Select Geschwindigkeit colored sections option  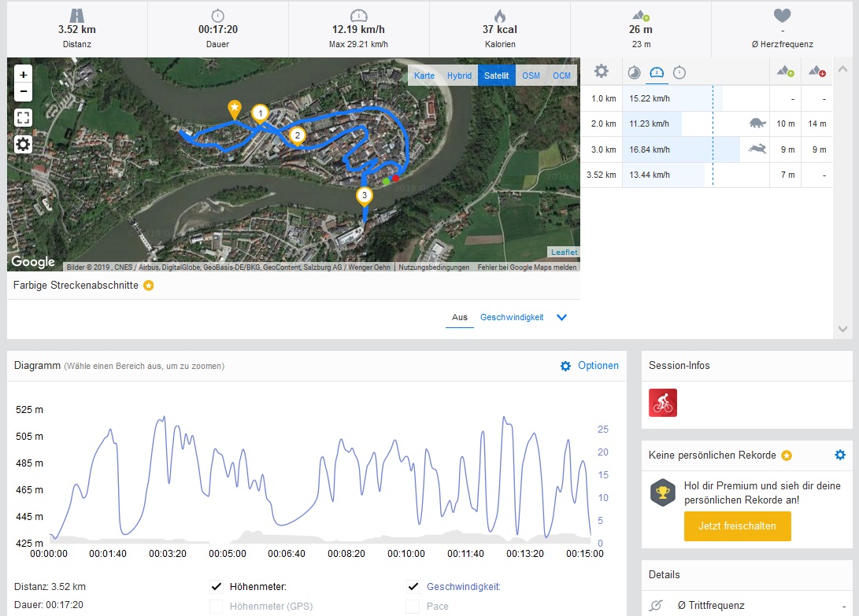point(512,317)
